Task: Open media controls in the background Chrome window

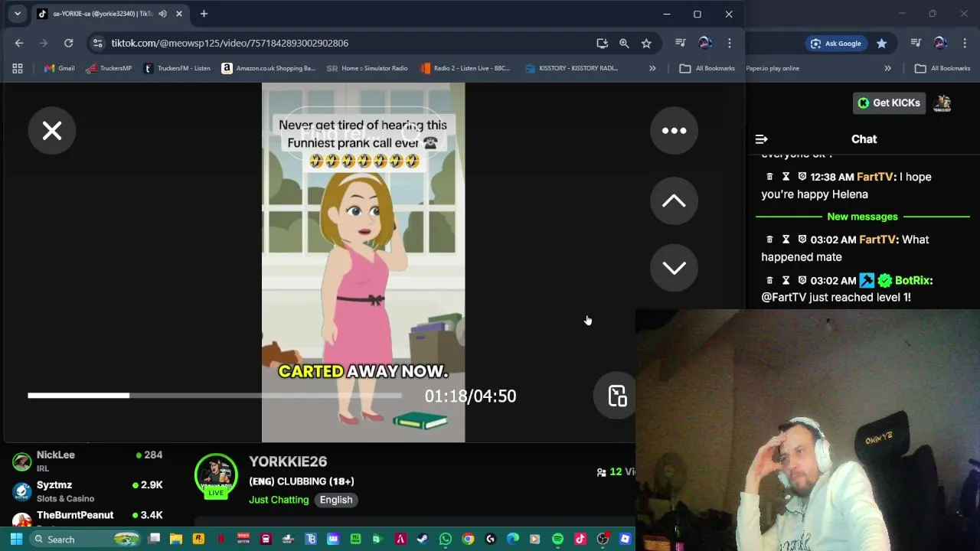Action: pyautogui.click(x=916, y=43)
